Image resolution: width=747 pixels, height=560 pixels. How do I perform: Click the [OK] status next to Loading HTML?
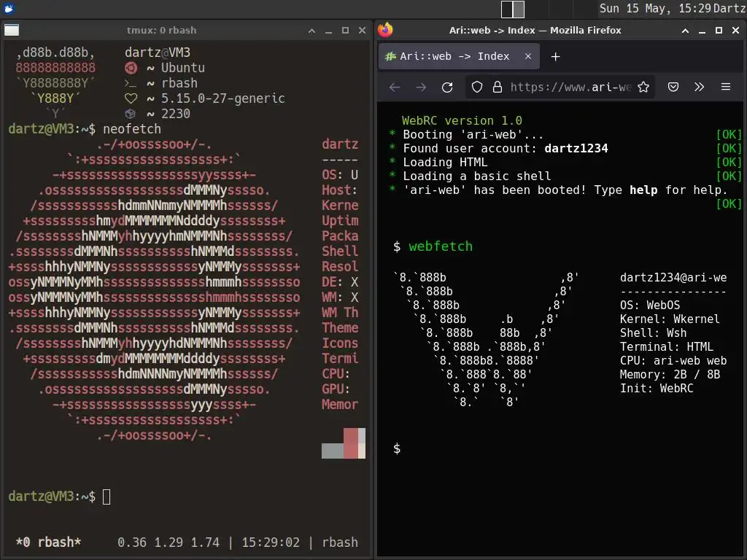[x=729, y=163]
